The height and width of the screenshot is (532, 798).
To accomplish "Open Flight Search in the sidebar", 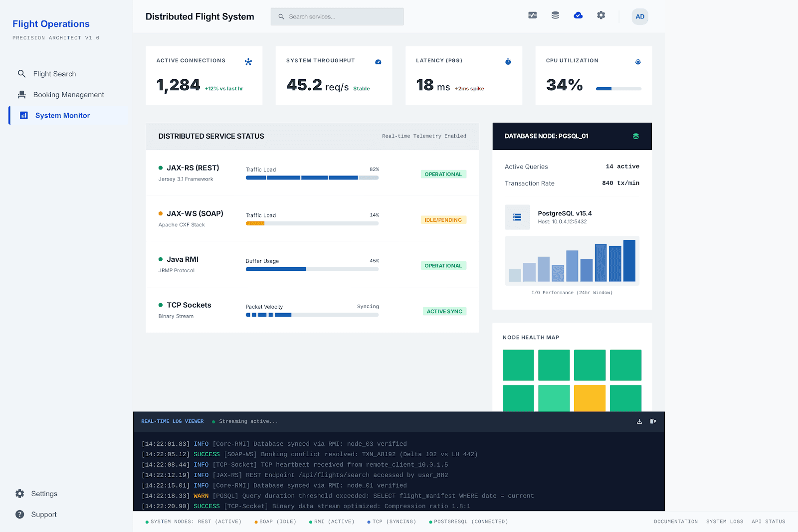I will [54, 74].
